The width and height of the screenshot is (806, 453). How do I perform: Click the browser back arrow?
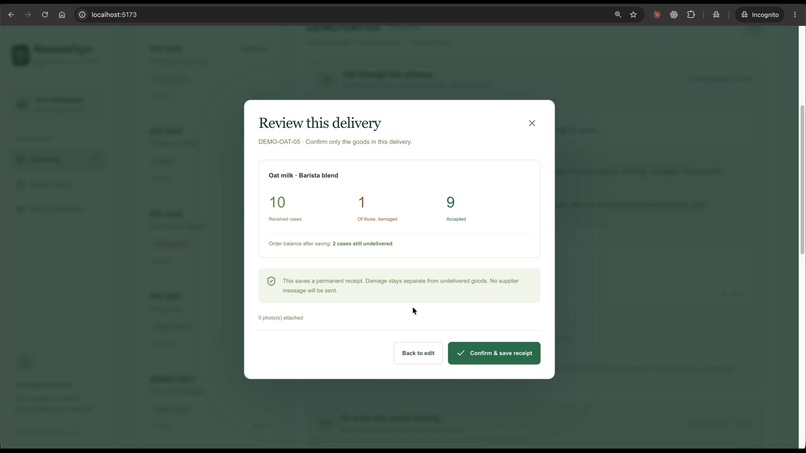tap(11, 14)
